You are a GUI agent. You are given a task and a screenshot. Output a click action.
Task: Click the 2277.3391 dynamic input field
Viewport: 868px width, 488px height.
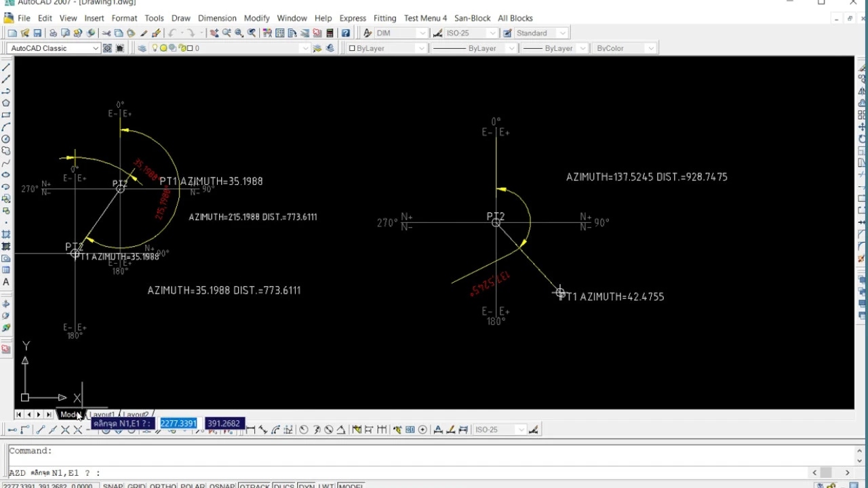tap(178, 423)
